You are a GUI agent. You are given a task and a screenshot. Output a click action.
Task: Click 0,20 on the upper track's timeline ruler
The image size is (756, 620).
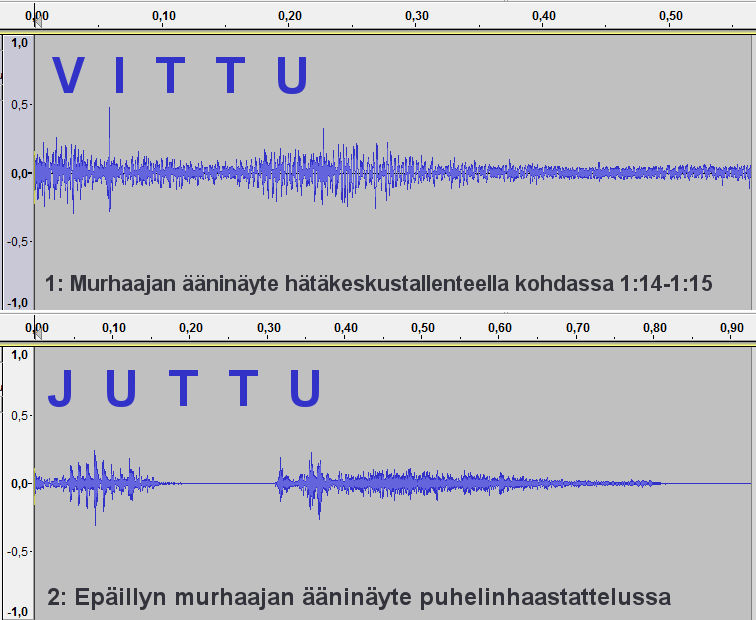(290, 15)
